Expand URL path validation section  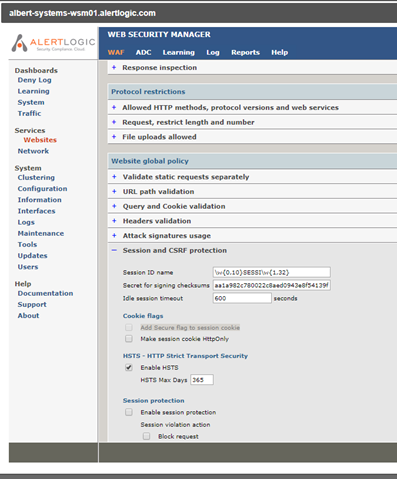[x=114, y=192]
